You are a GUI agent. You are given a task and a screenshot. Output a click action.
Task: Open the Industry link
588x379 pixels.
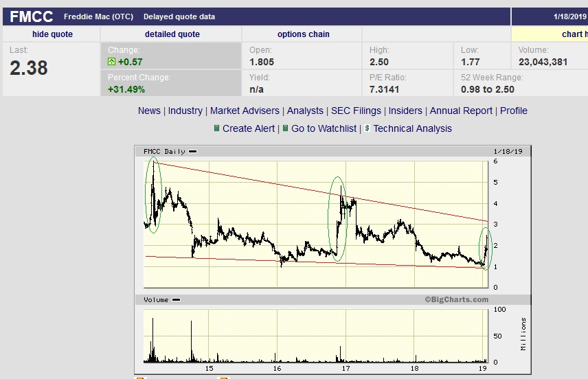coord(185,111)
